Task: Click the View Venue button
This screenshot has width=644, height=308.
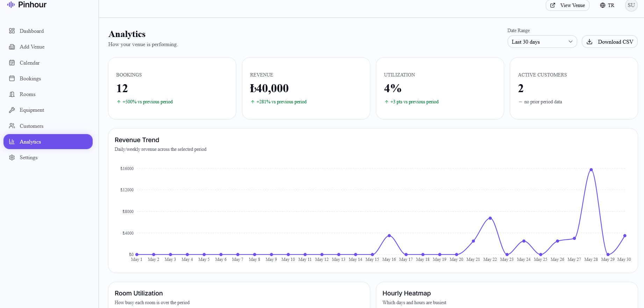Action: click(567, 5)
